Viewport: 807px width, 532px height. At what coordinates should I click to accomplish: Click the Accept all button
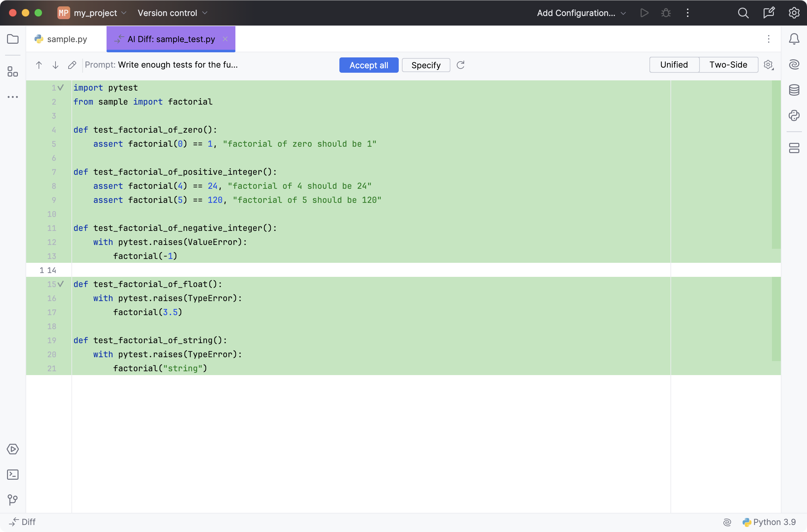[369, 65]
